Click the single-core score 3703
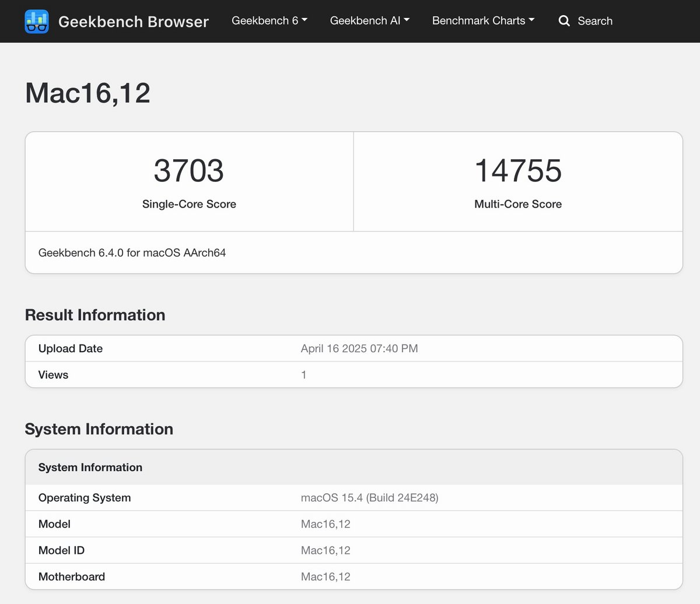 coord(189,170)
